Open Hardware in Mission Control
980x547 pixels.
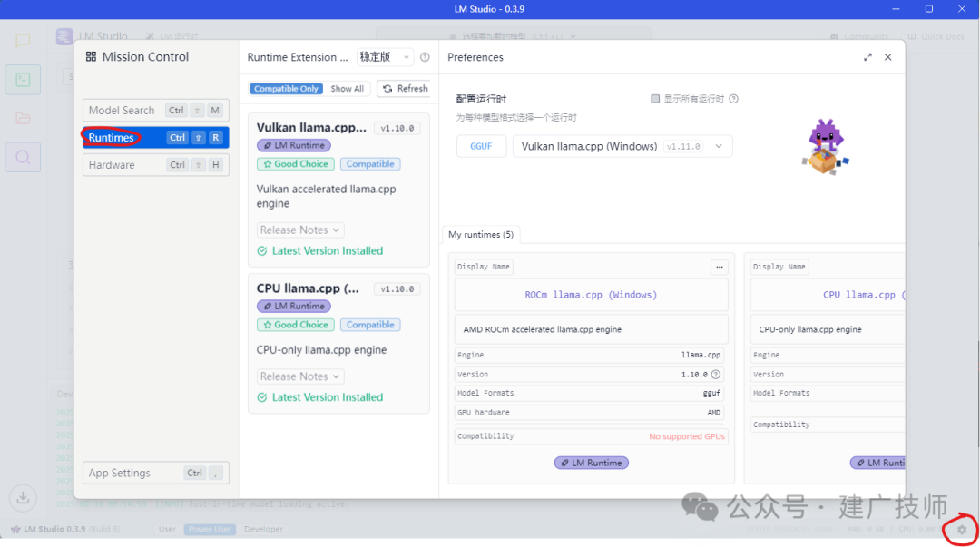[156, 165]
